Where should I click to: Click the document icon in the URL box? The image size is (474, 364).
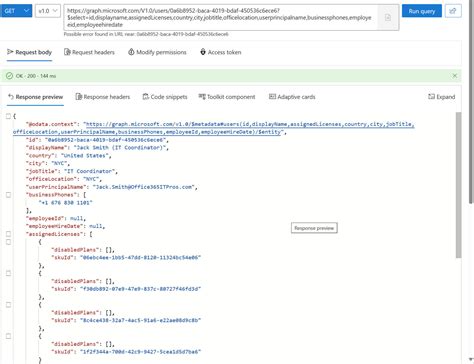pos(388,17)
